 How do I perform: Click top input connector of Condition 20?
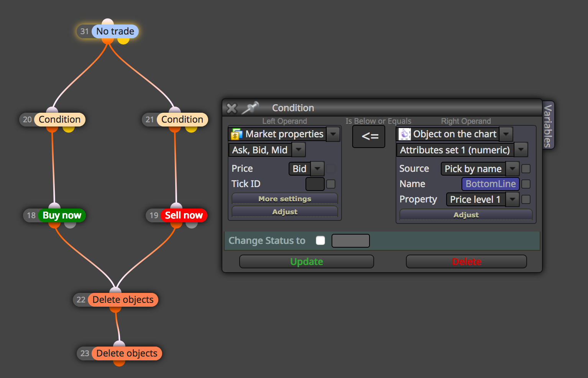[x=52, y=110]
